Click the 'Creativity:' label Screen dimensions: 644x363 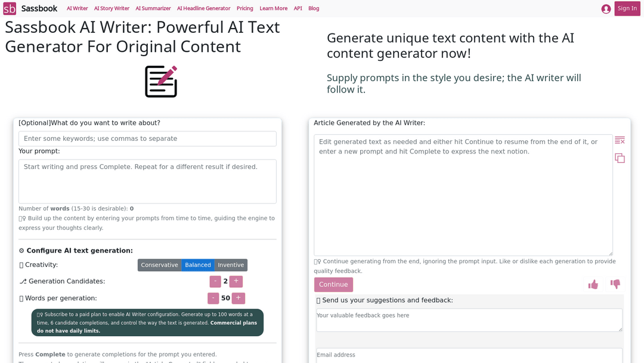(42, 264)
